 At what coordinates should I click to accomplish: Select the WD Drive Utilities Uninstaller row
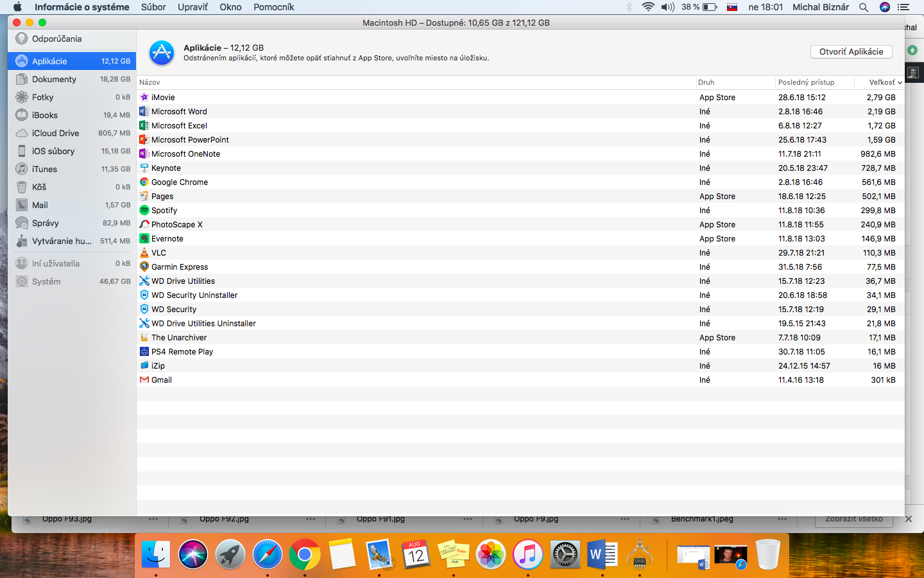click(x=520, y=323)
